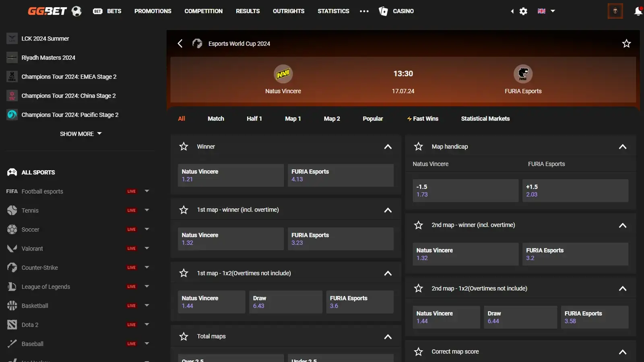Collapse the 1st map winner market
Viewport: 644px width, 362px height.
click(x=388, y=210)
